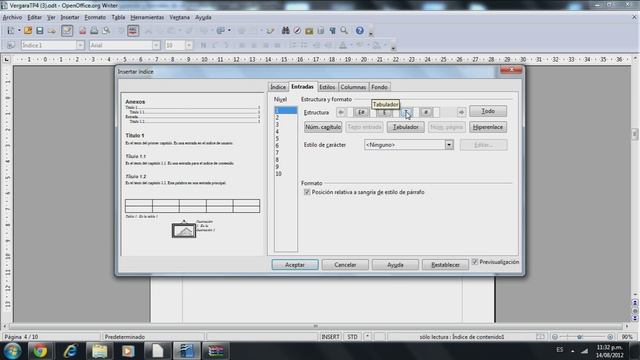Click the Todo button
This screenshot has height=360, width=640.
point(488,111)
